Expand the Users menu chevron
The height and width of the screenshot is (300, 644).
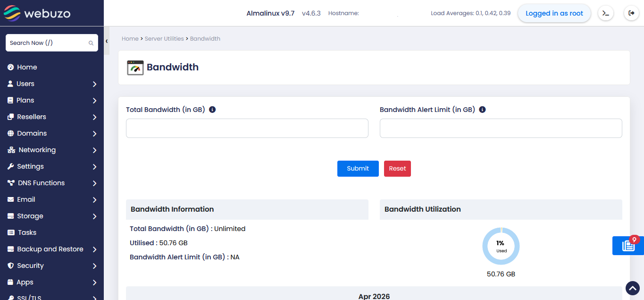coord(94,84)
